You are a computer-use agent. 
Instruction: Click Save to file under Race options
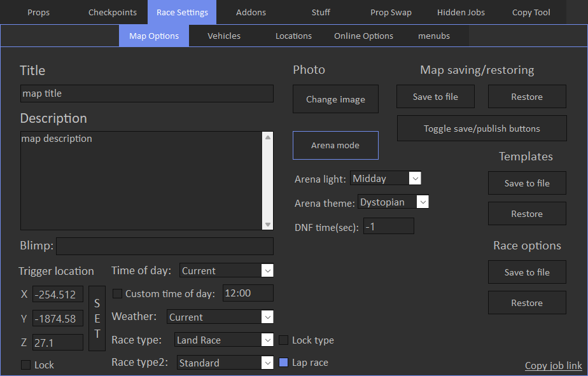coord(527,272)
